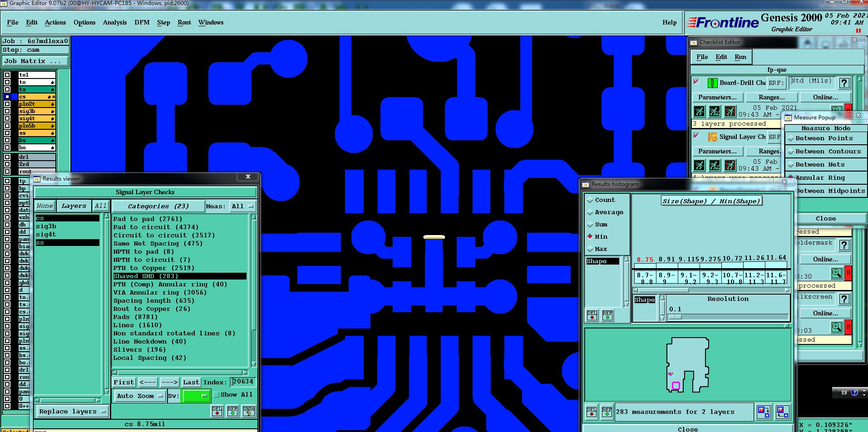Click orange Signal Layer Check icon
The image size is (868, 432).
pos(712,137)
